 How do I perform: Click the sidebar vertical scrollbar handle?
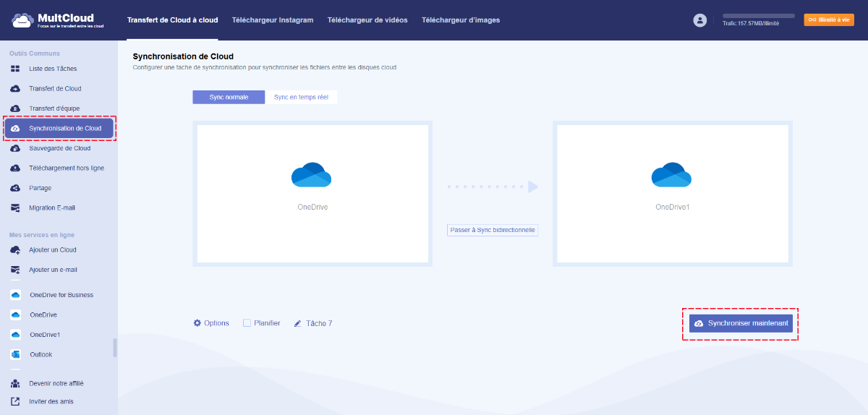[x=114, y=348]
